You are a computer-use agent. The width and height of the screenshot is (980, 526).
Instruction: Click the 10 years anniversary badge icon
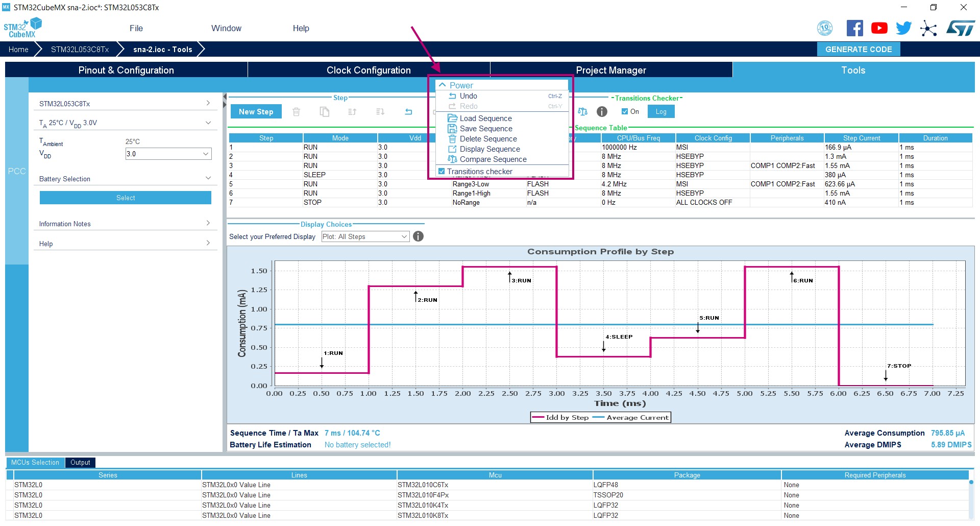(825, 28)
